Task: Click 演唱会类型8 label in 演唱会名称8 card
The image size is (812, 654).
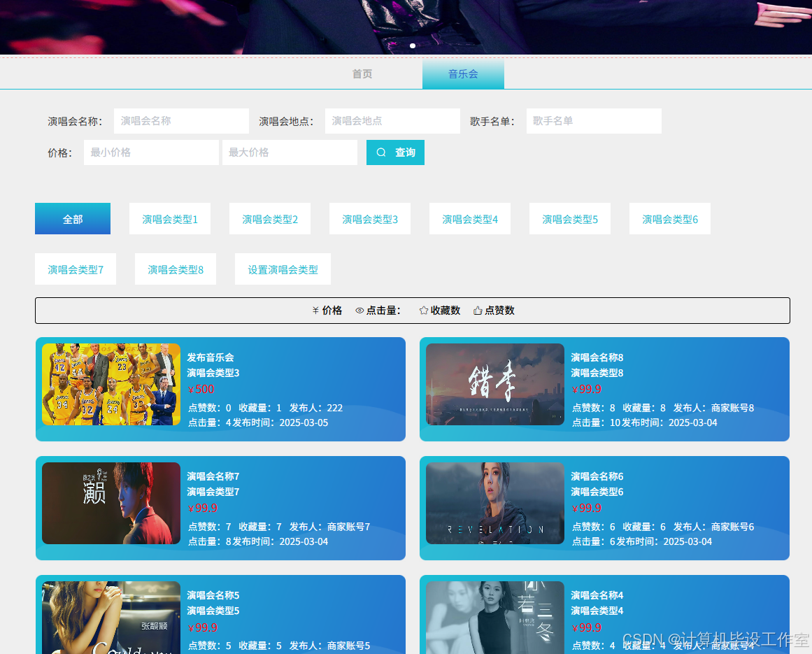Action: [x=597, y=373]
